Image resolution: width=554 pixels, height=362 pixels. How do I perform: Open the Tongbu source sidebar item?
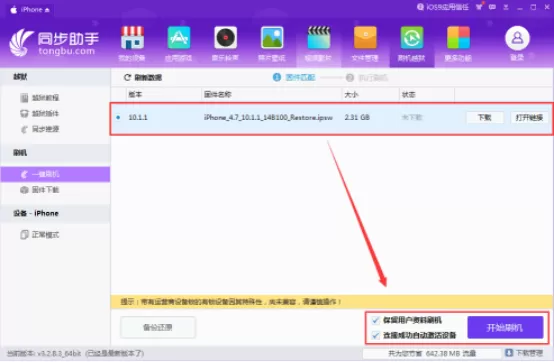coord(40,129)
